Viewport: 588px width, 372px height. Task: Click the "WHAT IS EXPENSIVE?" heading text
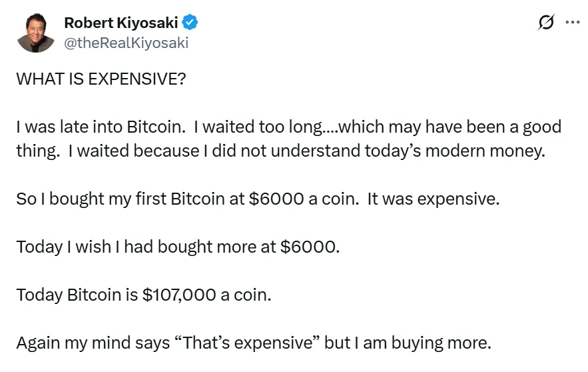click(101, 79)
